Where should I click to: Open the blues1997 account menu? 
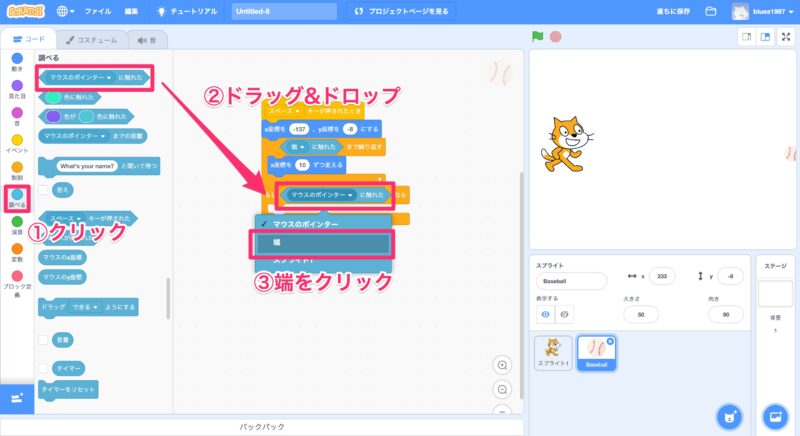(x=765, y=12)
